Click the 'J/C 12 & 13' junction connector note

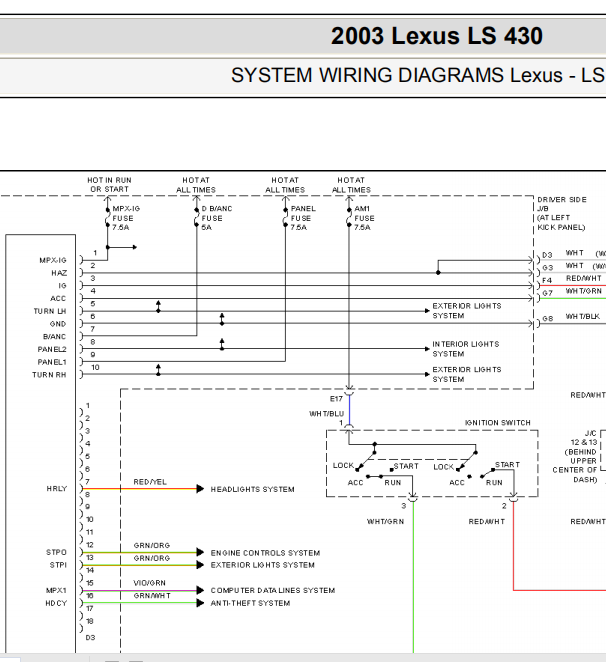point(575,456)
